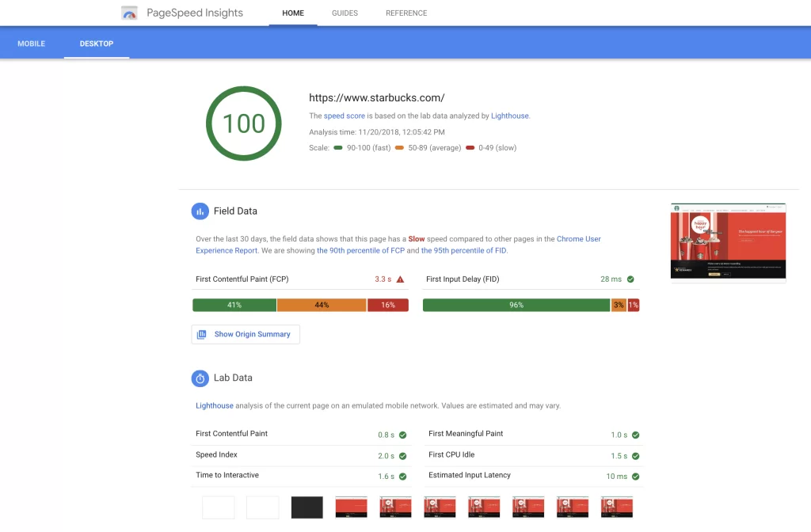
Task: Click the First CPU Idle label
Action: [451, 455]
